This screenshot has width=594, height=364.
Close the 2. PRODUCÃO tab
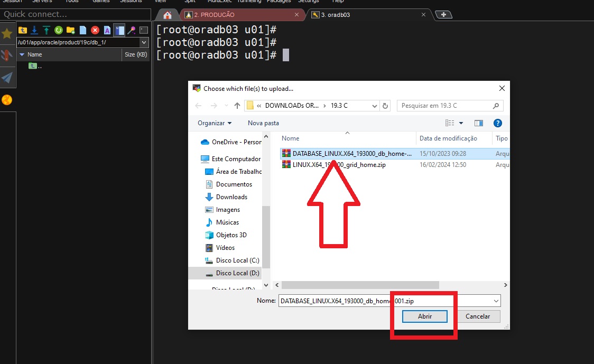[x=296, y=15]
